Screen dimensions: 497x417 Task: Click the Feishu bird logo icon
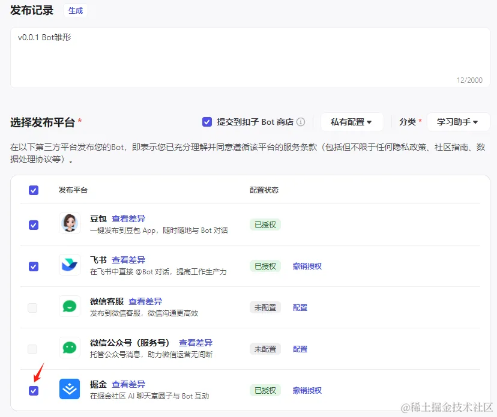coord(70,265)
